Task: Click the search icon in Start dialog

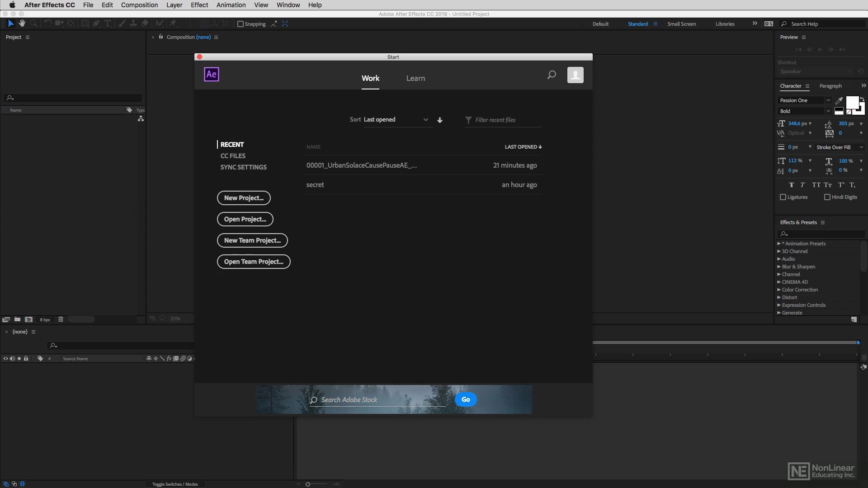Action: [551, 75]
